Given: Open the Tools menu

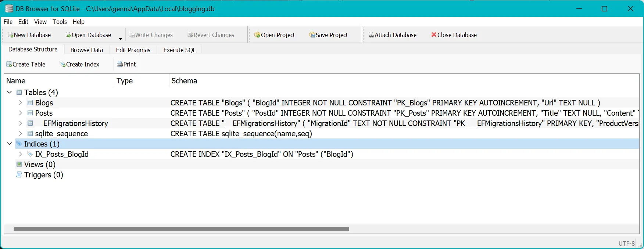Looking at the screenshot, I should tap(60, 22).
